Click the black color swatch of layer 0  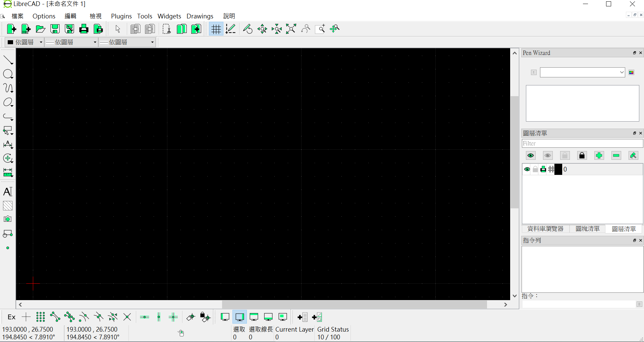(x=558, y=169)
